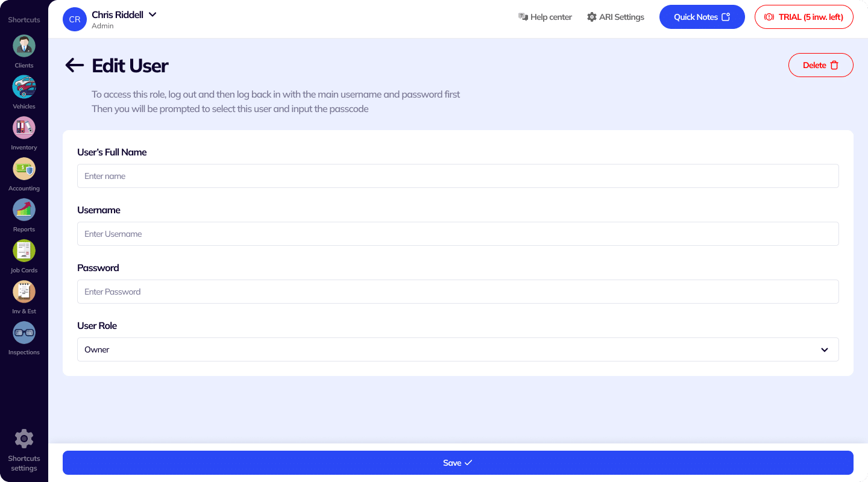Open Shortcuts settings gear icon
868x482 pixels.
(24, 439)
